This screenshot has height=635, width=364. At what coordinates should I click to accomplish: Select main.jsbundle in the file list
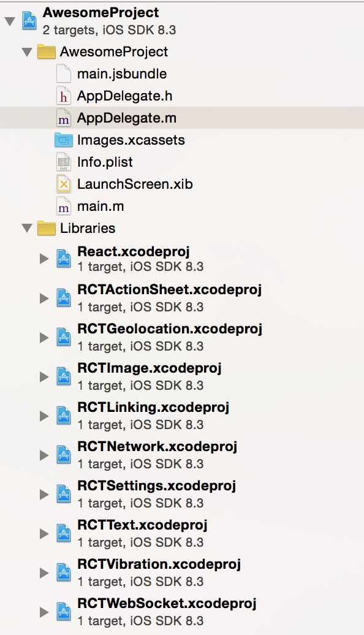121,74
